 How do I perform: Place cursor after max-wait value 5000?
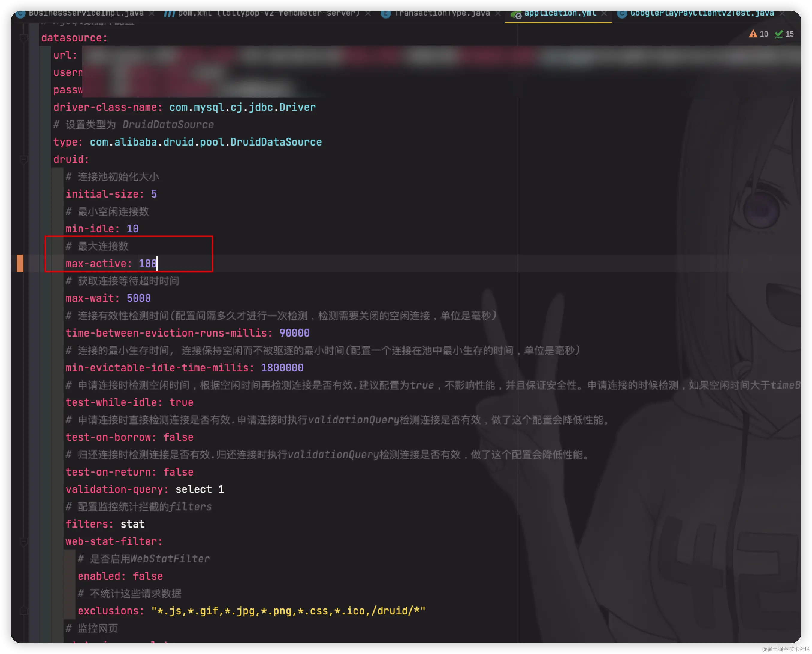click(x=151, y=298)
